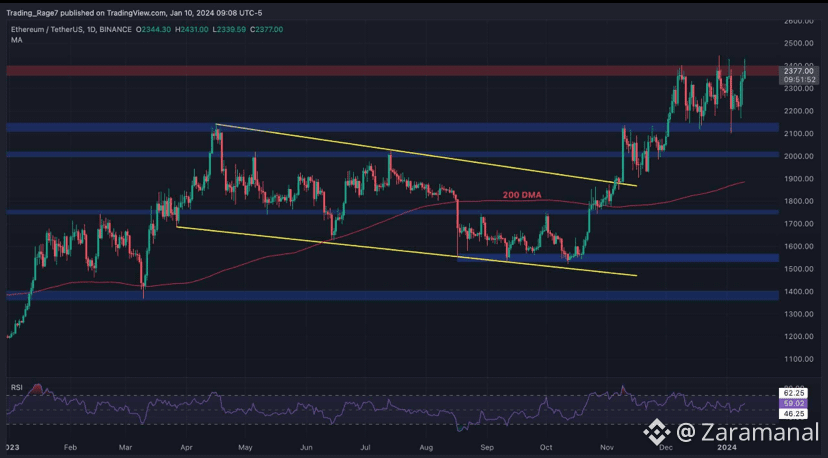Viewport: 828px width, 458px height.
Task: Select the red resistance zone near 2400
Action: (x=392, y=71)
